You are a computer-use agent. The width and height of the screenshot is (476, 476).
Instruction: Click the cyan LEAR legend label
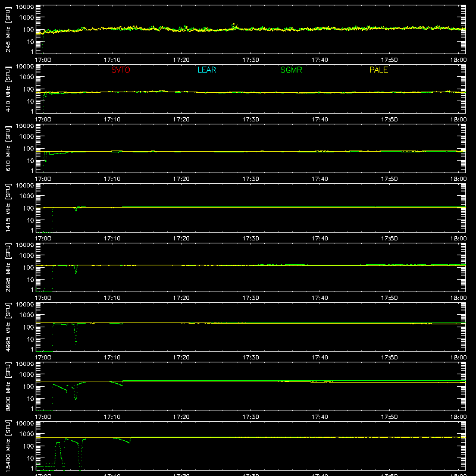[x=206, y=70]
